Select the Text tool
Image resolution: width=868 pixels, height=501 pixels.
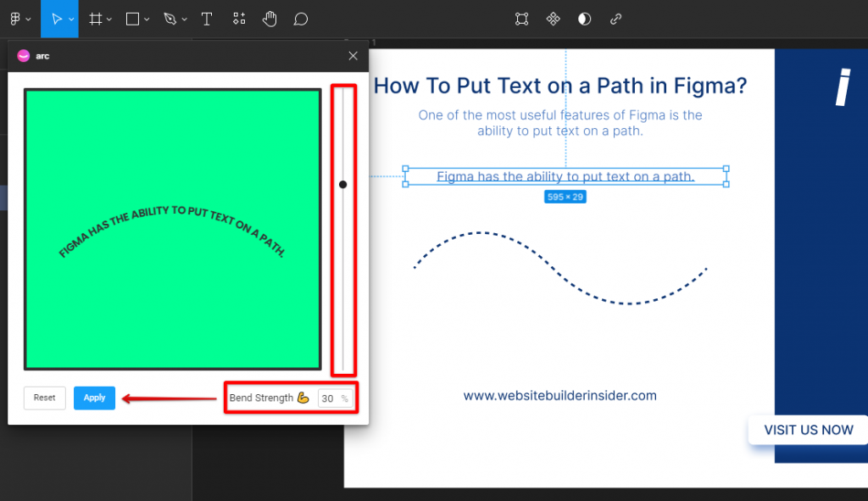coord(206,19)
